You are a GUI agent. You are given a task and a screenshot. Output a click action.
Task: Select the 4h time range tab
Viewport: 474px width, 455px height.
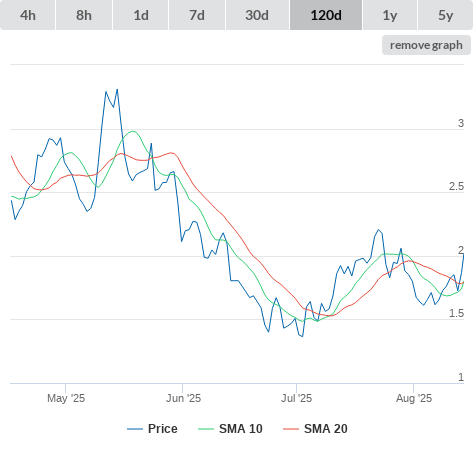pos(28,15)
